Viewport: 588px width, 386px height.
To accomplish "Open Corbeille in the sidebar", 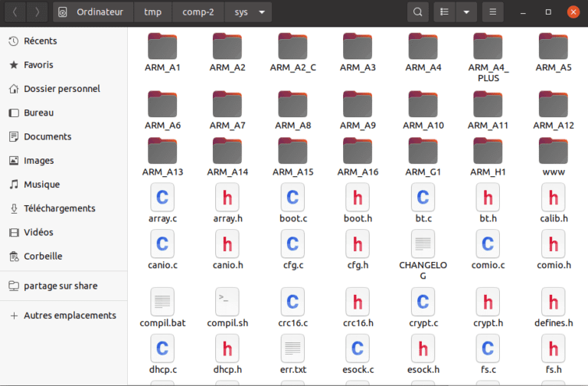I will pyautogui.click(x=64, y=257).
